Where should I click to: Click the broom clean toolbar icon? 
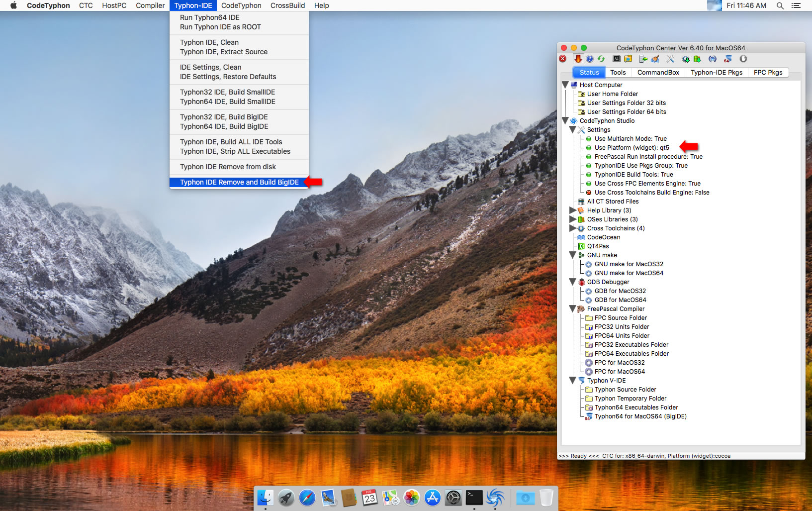(x=655, y=59)
